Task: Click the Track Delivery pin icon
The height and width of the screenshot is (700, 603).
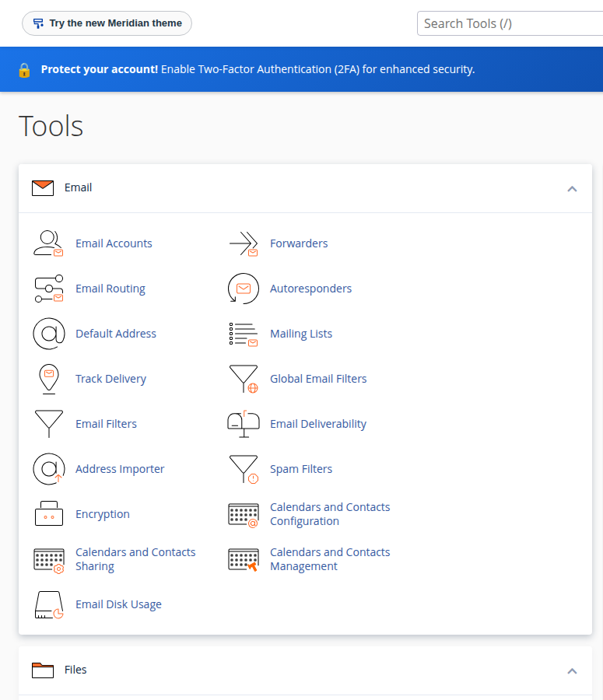Action: coord(49,379)
